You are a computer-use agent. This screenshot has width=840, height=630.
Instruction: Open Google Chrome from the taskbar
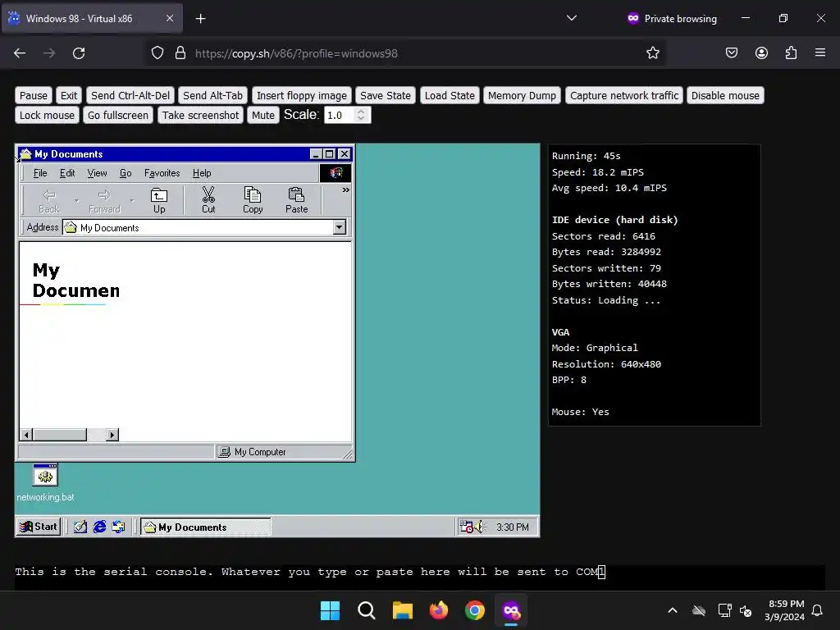click(x=475, y=610)
